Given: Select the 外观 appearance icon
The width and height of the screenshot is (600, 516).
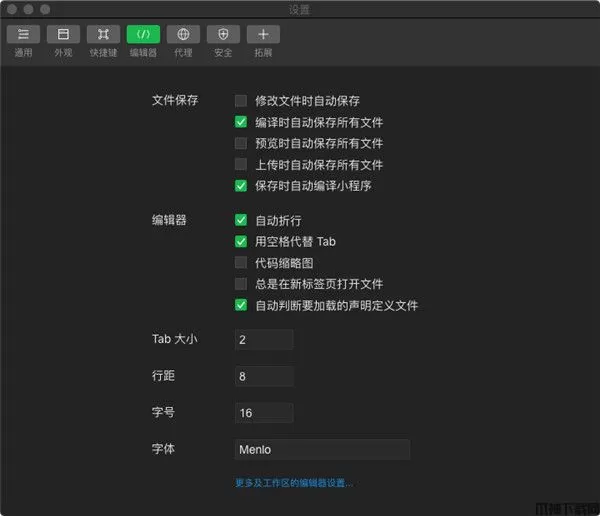Looking at the screenshot, I should pyautogui.click(x=63, y=34).
